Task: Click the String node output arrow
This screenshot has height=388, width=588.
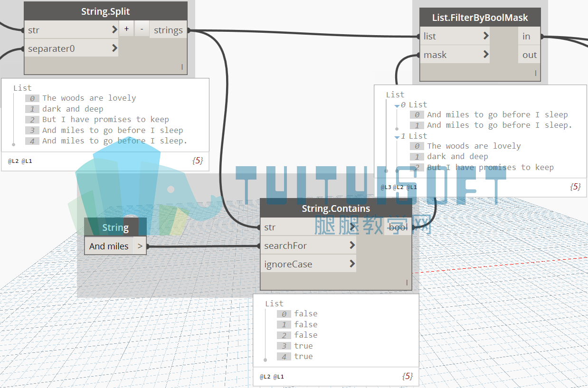Action: coord(140,246)
